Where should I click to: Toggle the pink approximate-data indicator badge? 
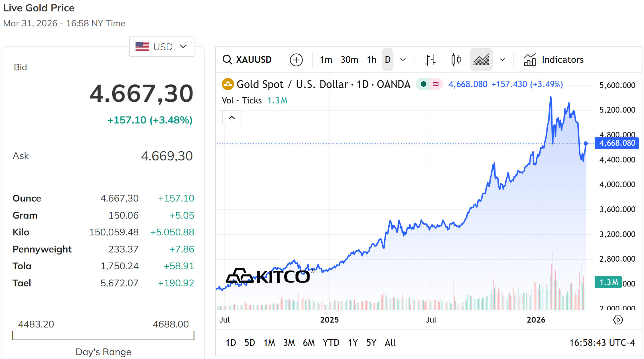pos(436,84)
